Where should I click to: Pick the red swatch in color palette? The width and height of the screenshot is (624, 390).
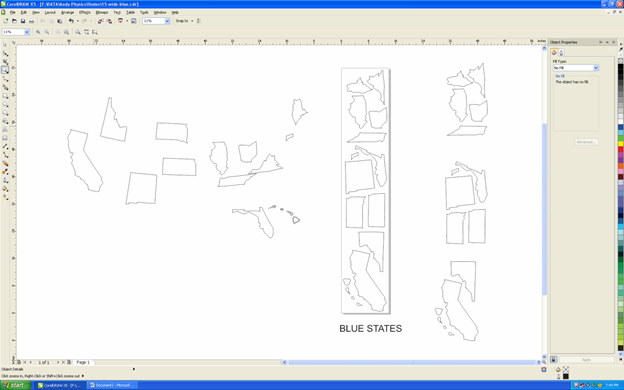pos(620,149)
